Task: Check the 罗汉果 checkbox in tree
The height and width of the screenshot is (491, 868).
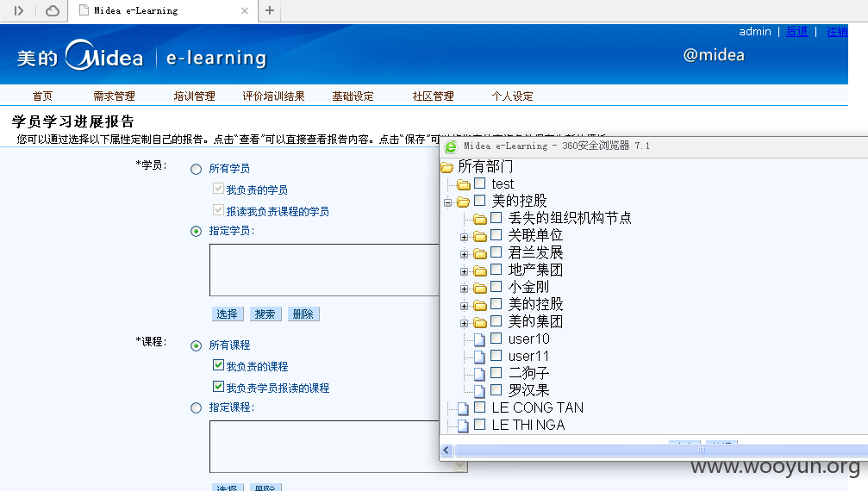Action: [x=496, y=390]
